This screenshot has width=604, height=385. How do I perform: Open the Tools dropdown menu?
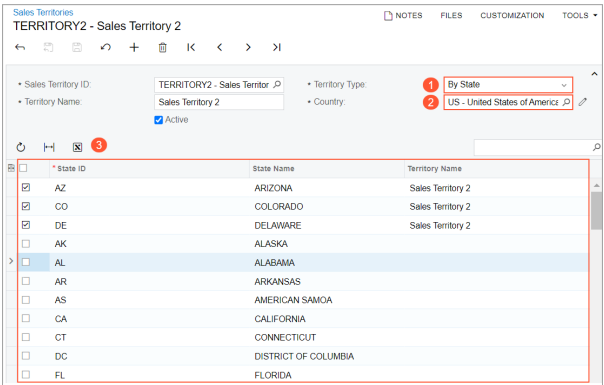tap(579, 15)
